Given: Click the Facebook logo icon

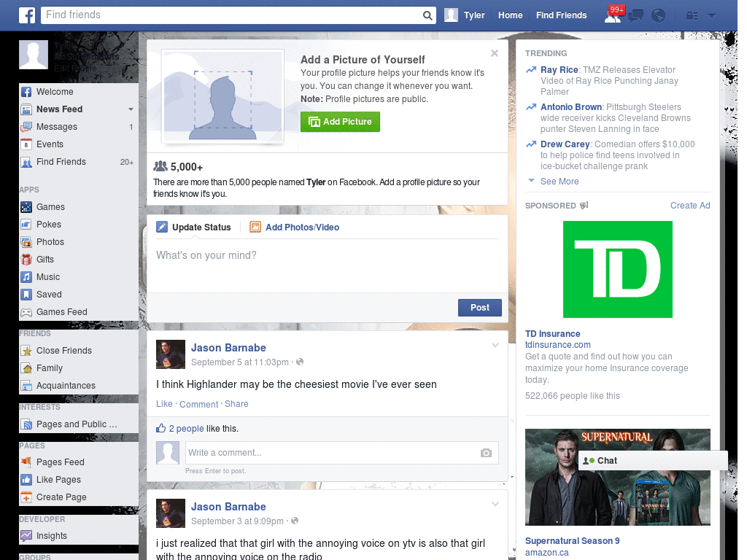Looking at the screenshot, I should click(27, 15).
